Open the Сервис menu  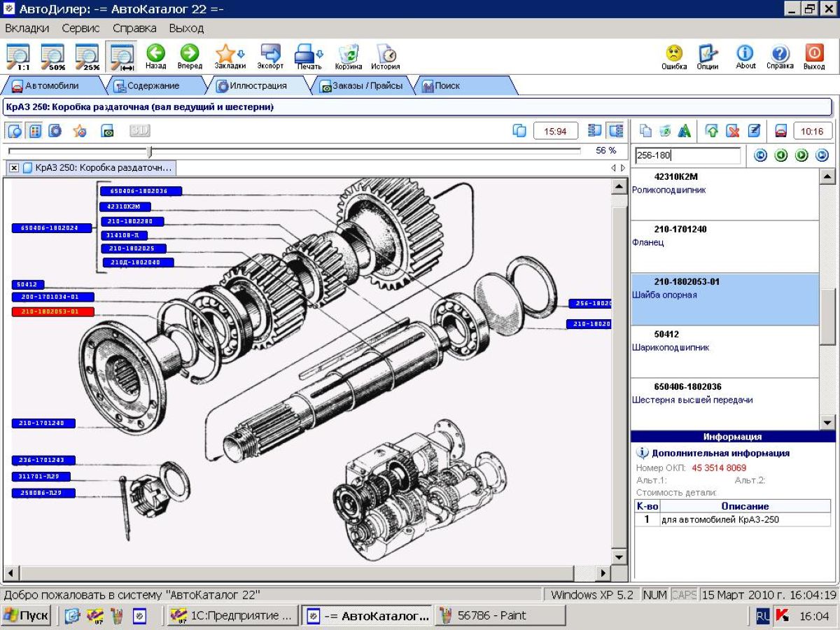(80, 28)
